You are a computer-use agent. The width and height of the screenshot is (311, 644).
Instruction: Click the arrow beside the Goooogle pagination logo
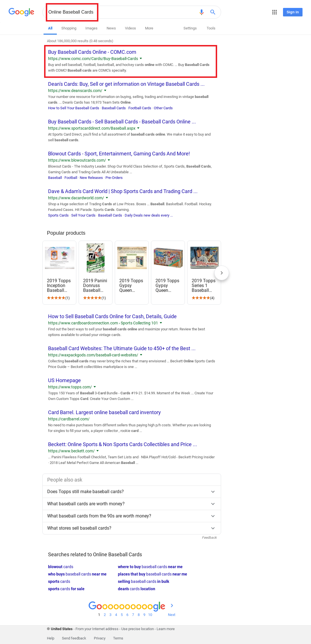click(172, 606)
